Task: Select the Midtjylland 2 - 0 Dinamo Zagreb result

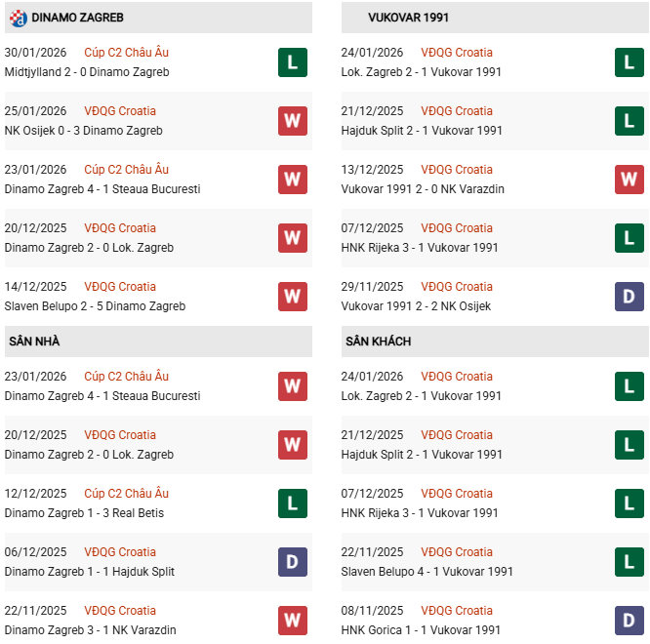Action: click(x=87, y=72)
